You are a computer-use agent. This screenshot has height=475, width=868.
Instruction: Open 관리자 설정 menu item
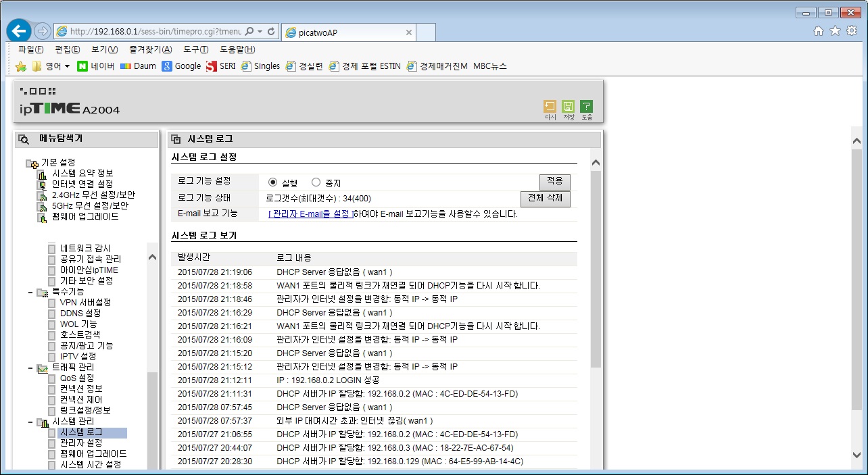tap(81, 443)
